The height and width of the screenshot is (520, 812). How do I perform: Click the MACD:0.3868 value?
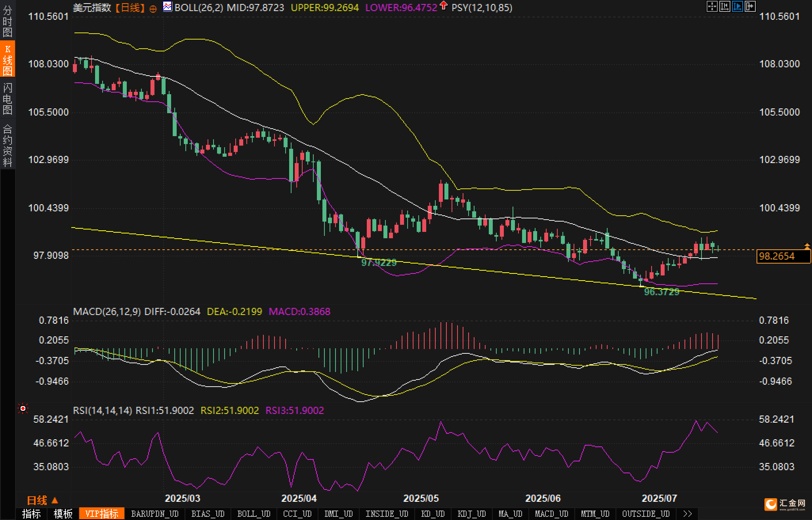(299, 311)
